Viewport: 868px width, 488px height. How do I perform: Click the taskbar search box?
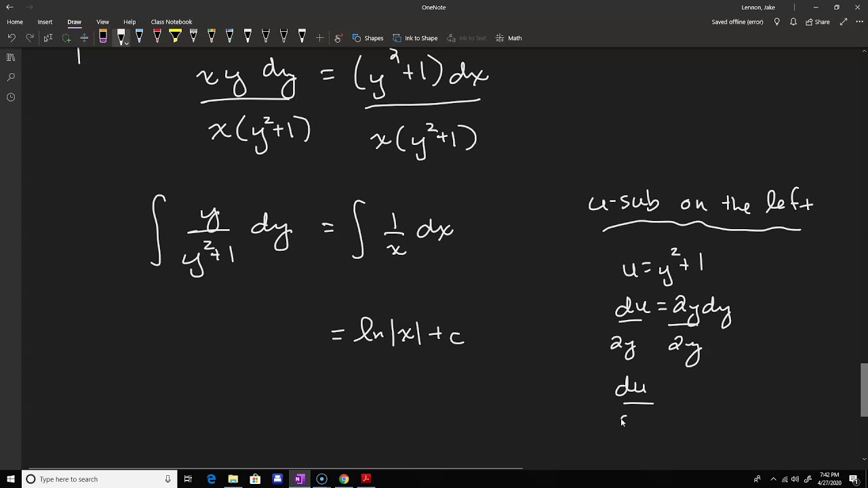click(x=99, y=479)
